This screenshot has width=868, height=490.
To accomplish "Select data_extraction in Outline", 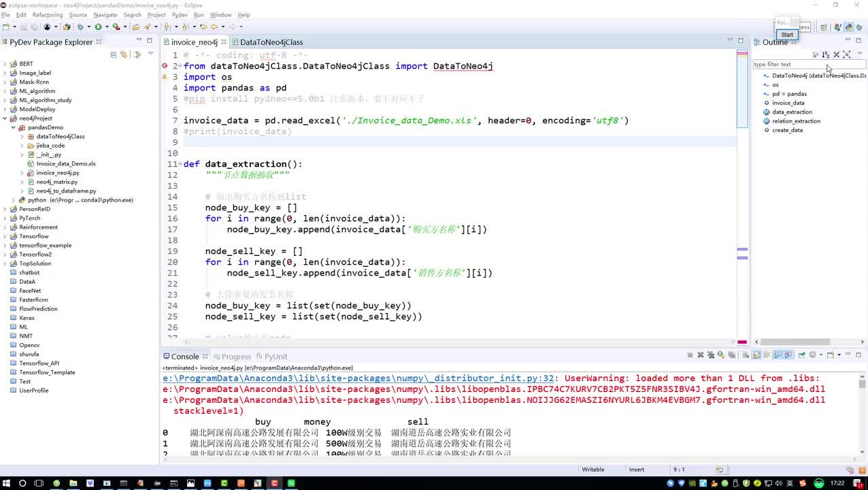I will 792,112.
